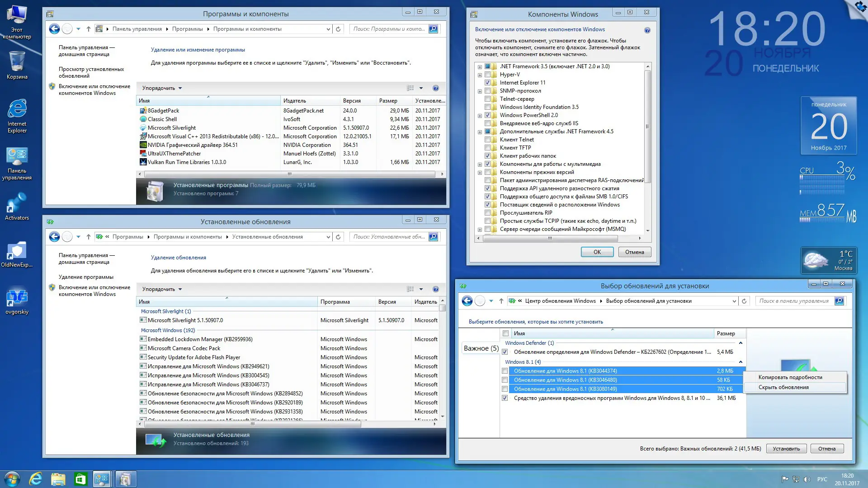
Task: Collapse Windows 8.1 updates group
Action: (x=741, y=362)
